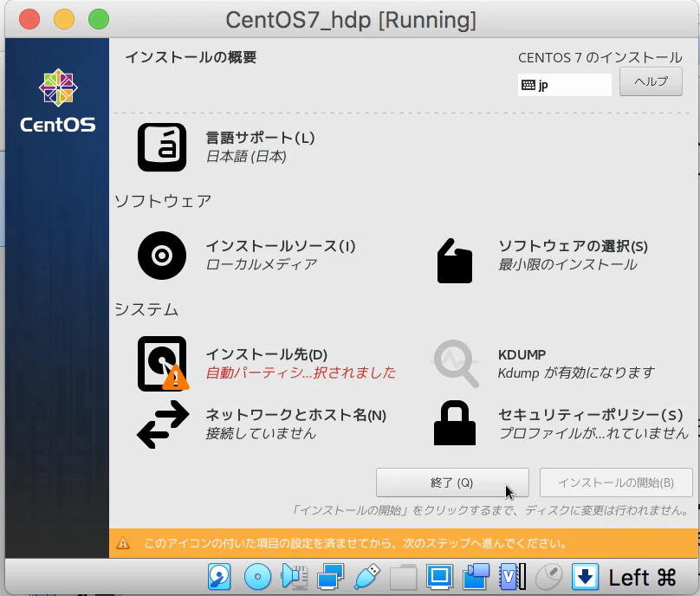Click VirtualBox network adapters status icon
Screen dimensions: 700x596
click(330, 577)
